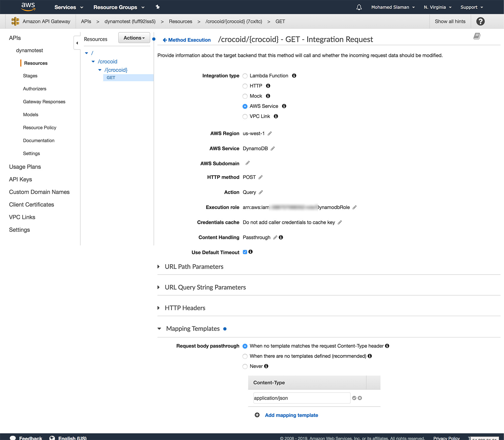This screenshot has height=440, width=504.
Task: Select passthrough when no templates defined
Action: [245, 356]
